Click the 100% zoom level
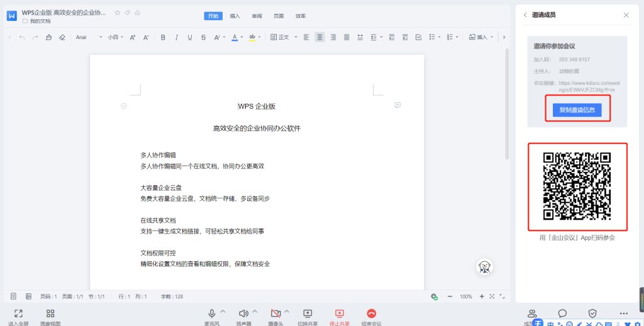 pyautogui.click(x=466, y=296)
